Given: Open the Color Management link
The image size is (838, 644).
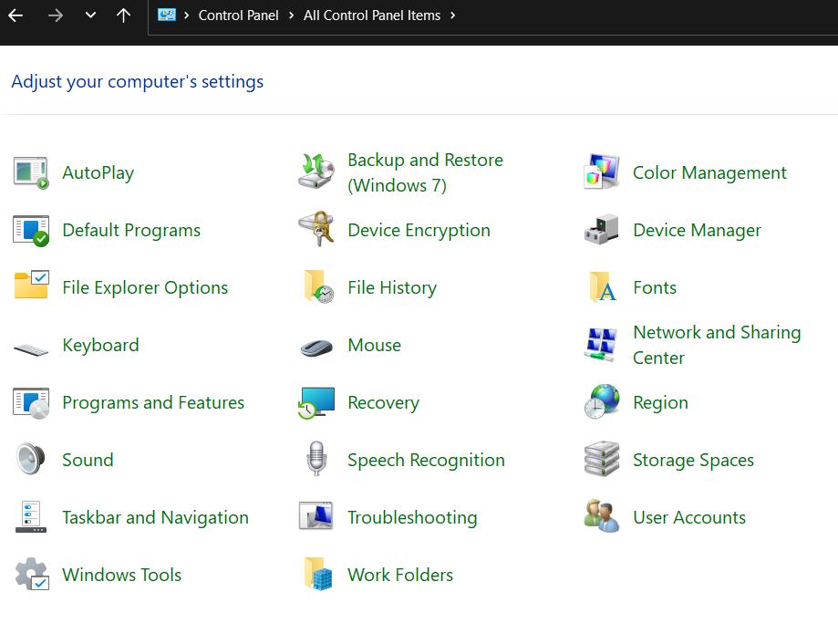Looking at the screenshot, I should coord(709,172).
